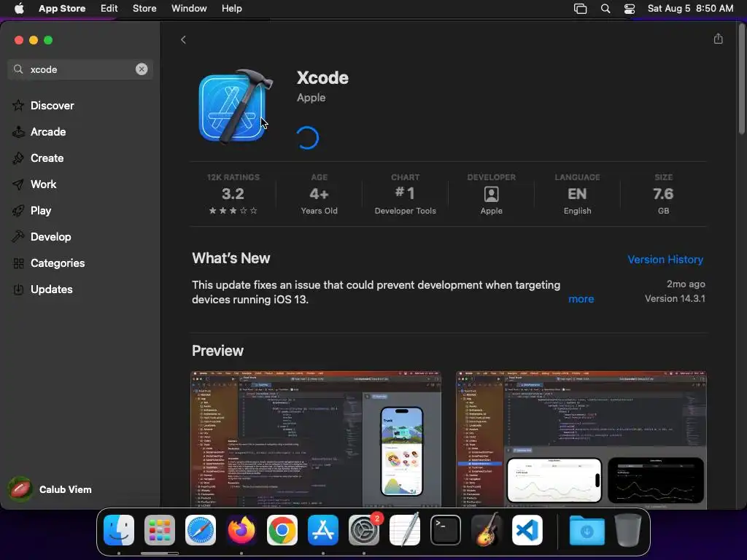
Task: Click the Play rocket icon
Action: (x=18, y=211)
